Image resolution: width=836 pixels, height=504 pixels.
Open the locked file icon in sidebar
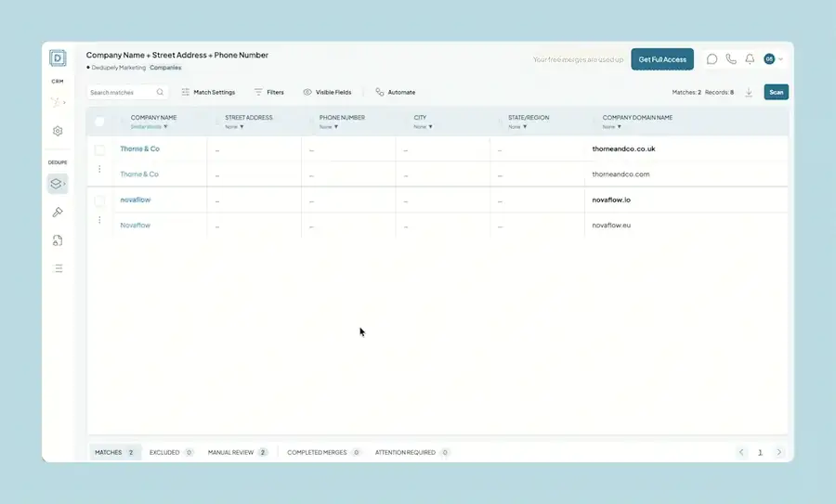[58, 240]
